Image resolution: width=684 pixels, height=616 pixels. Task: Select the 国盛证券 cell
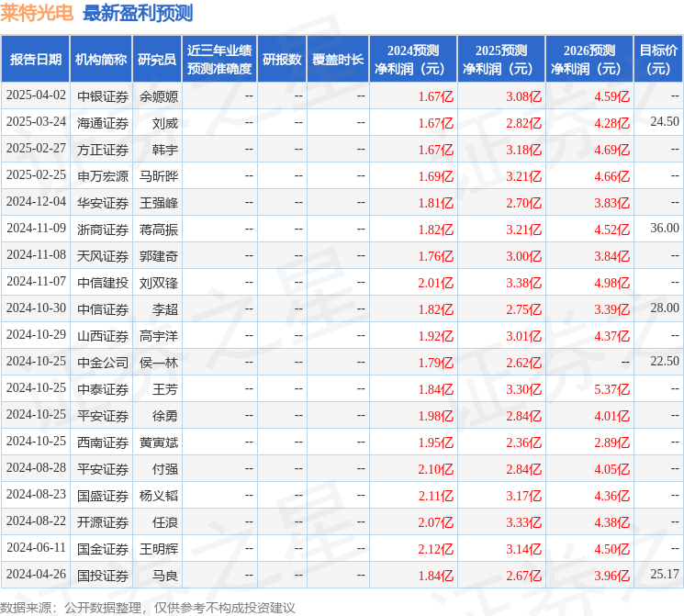pyautogui.click(x=103, y=496)
